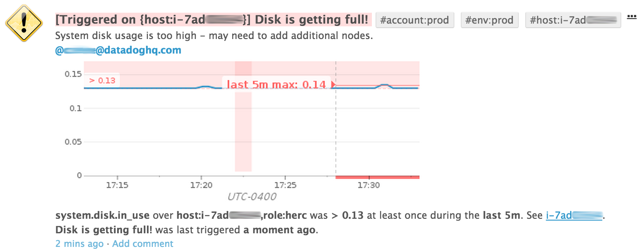Click the last 5m max: 0.14 label

[x=276, y=84]
